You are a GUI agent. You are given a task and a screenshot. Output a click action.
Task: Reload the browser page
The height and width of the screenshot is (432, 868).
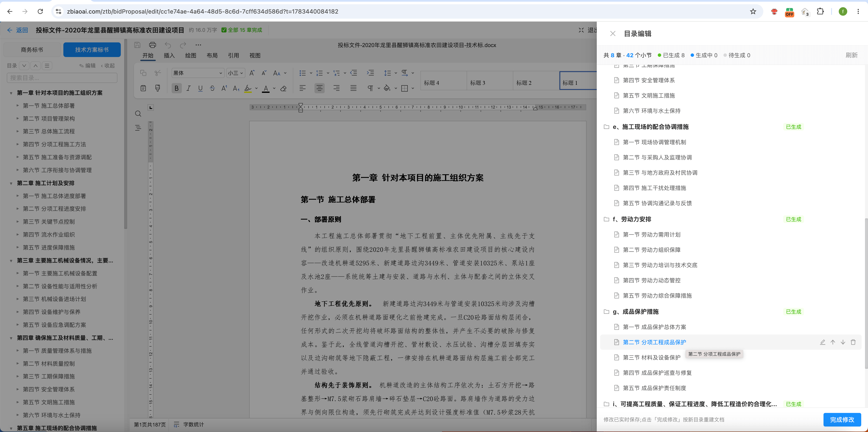(40, 11)
